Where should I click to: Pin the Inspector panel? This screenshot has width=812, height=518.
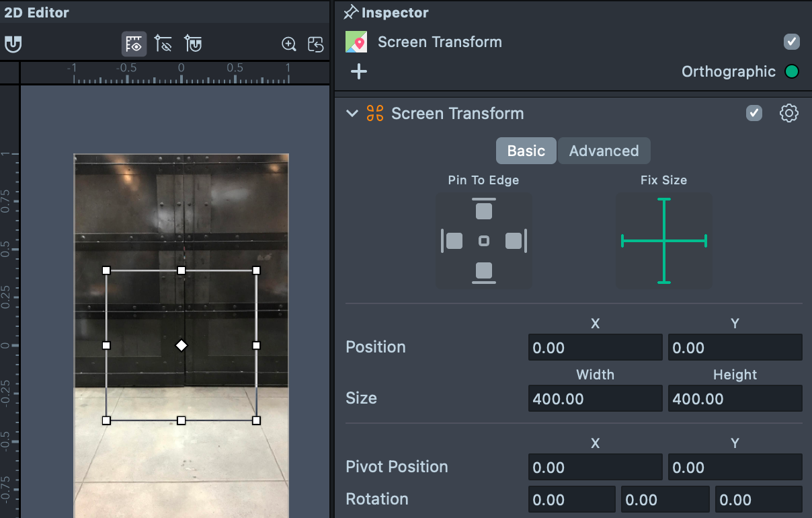pos(351,13)
